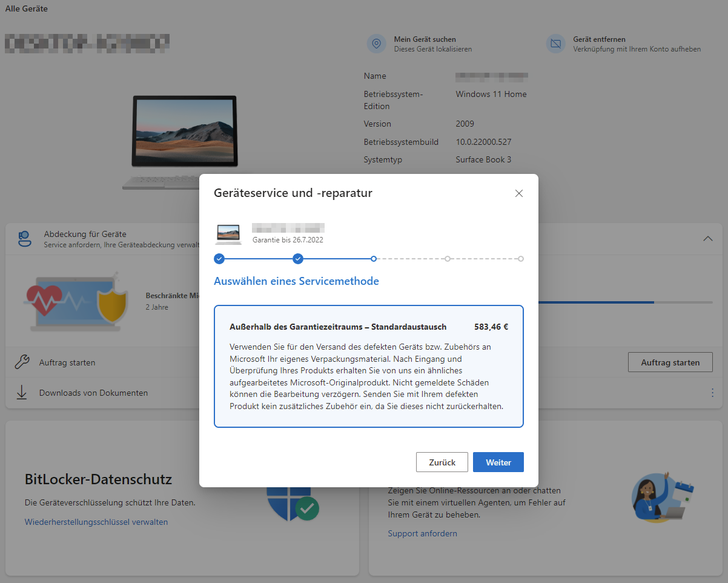
Task: Click the fourth progress step circle
Action: 448,259
